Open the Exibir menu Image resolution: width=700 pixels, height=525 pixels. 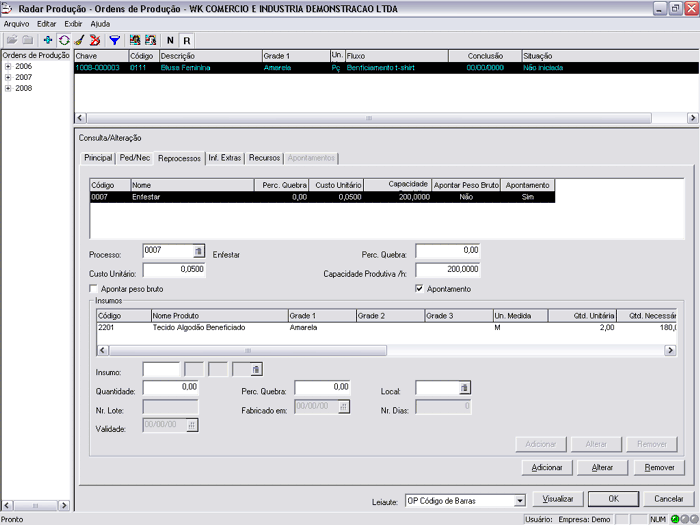click(x=73, y=23)
